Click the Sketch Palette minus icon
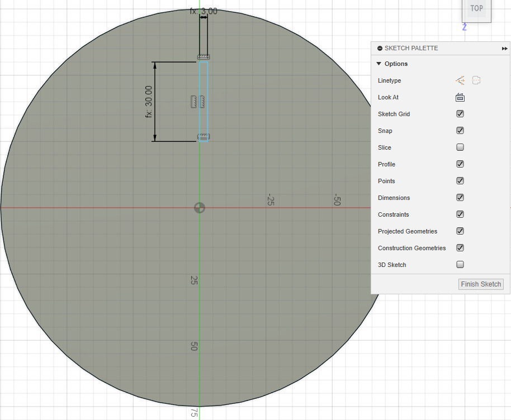This screenshot has width=511, height=420. [x=380, y=48]
